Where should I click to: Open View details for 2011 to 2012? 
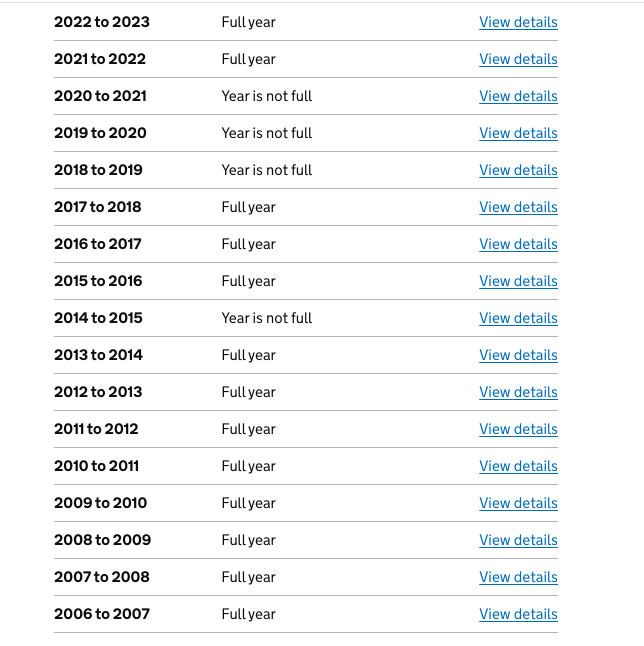click(518, 429)
